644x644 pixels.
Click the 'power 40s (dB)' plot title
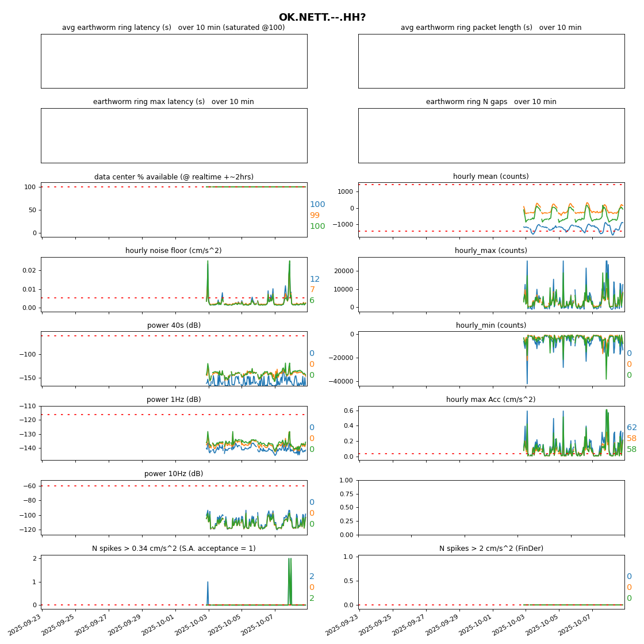(174, 325)
